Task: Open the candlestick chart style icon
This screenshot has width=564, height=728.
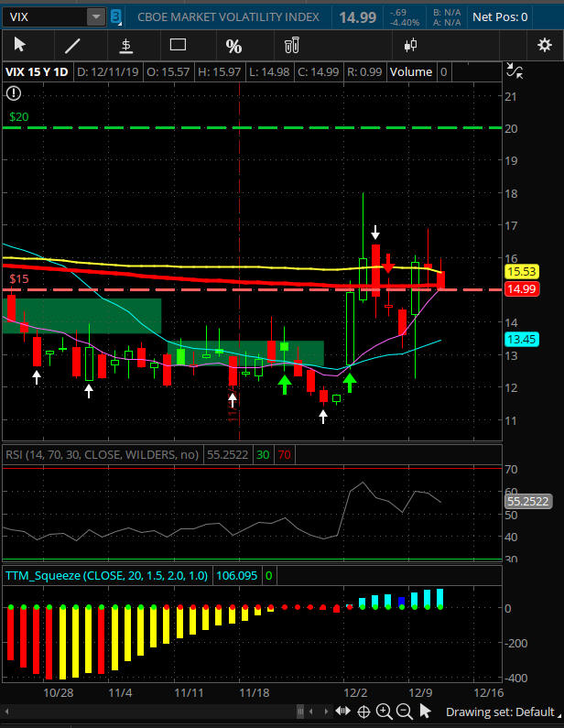Action: (410, 45)
